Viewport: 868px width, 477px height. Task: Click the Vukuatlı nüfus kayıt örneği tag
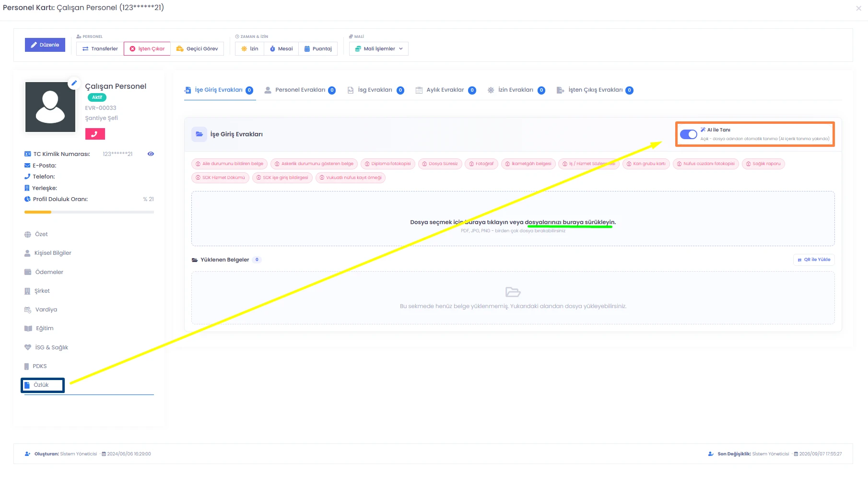click(x=351, y=178)
